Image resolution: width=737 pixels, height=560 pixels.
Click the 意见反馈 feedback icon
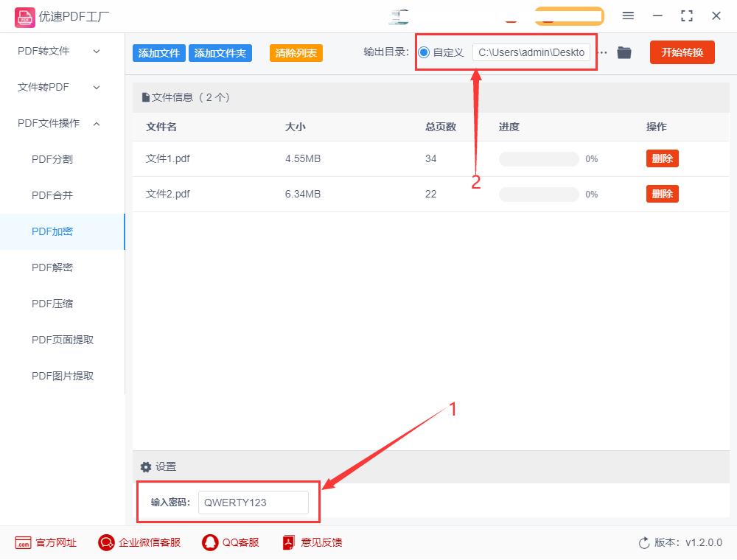coord(288,542)
